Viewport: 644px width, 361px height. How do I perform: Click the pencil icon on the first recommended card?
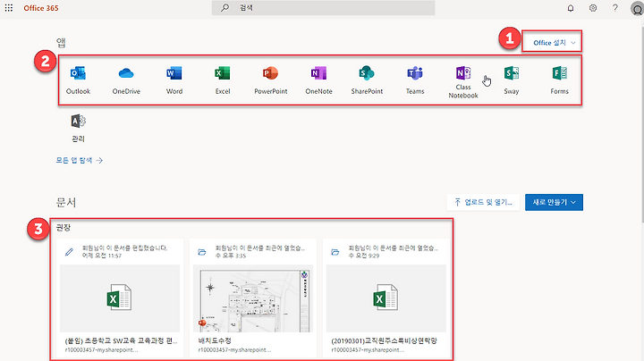[70, 252]
